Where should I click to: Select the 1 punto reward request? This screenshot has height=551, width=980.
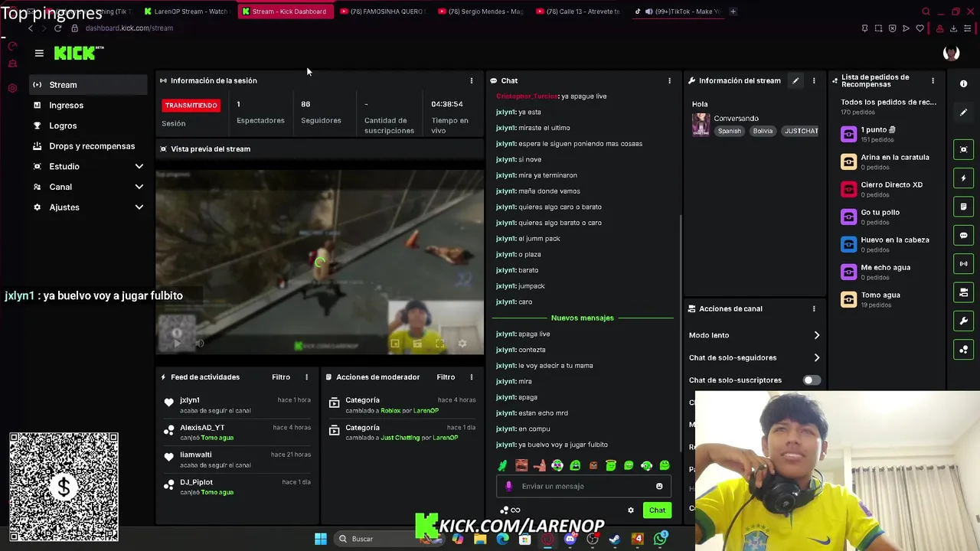[x=887, y=134]
